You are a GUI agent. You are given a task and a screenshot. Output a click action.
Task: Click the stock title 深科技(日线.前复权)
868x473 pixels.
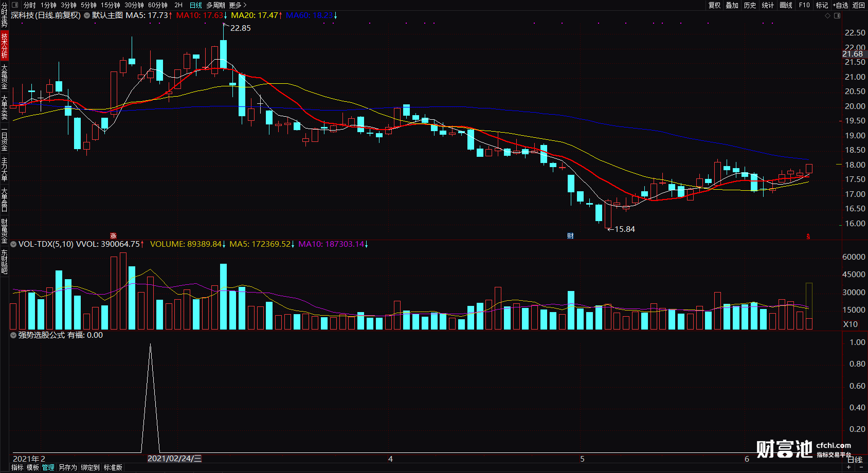click(46, 15)
